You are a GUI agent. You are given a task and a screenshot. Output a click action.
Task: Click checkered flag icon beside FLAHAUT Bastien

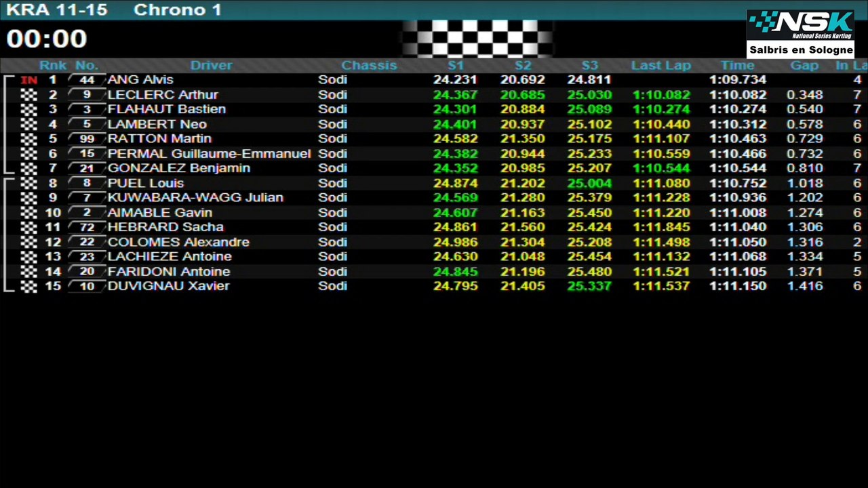[x=28, y=109]
